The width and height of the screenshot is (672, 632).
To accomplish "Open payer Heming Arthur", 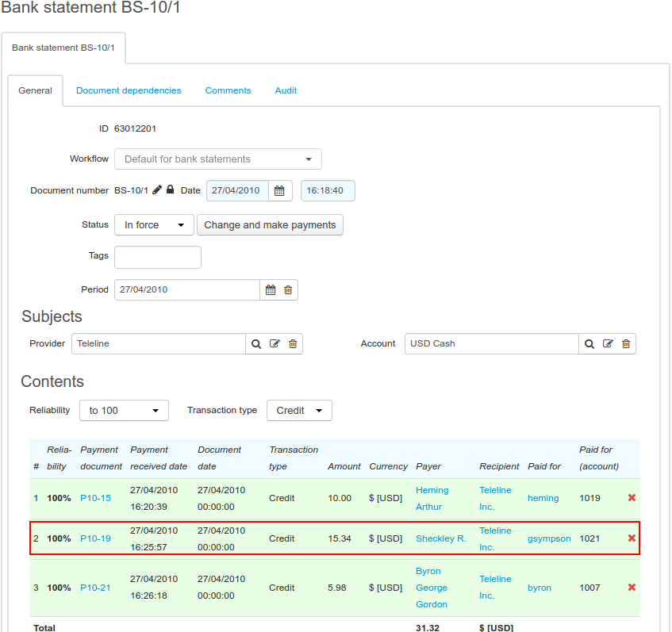I will (x=432, y=498).
